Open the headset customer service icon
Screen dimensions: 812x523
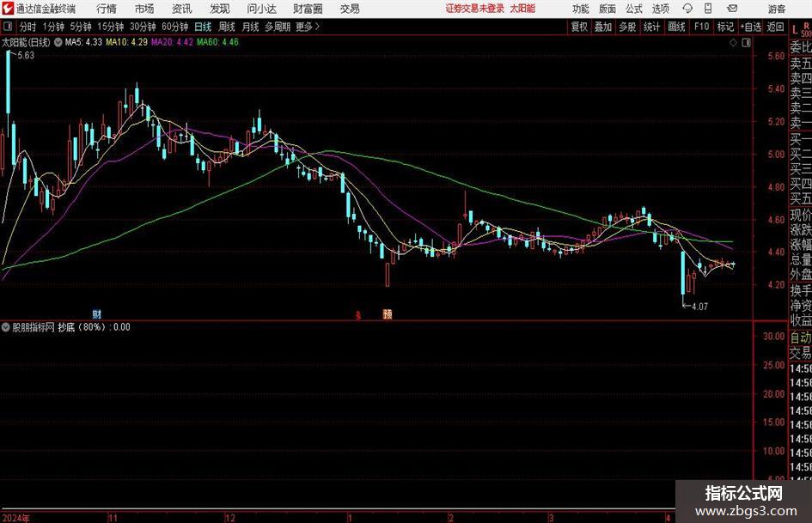[x=687, y=9]
